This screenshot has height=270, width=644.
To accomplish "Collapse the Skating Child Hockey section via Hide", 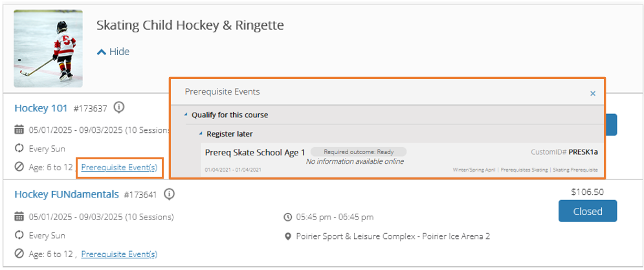I will pos(113,51).
